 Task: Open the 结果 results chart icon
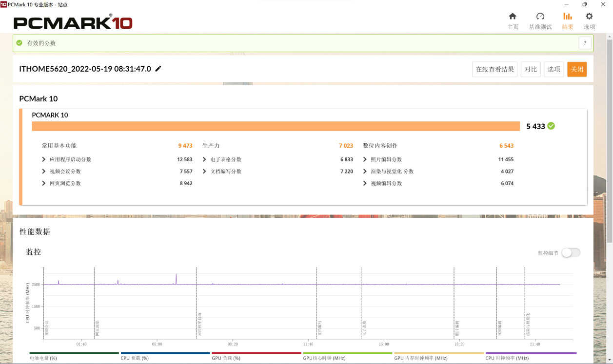point(568,16)
